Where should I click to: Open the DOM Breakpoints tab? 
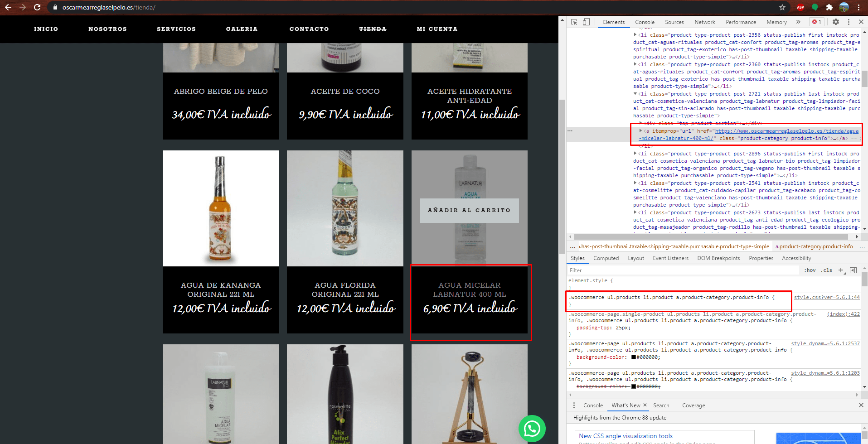click(x=718, y=258)
